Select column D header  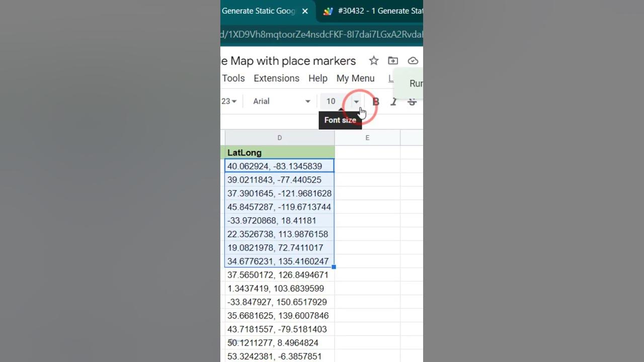[279, 138]
